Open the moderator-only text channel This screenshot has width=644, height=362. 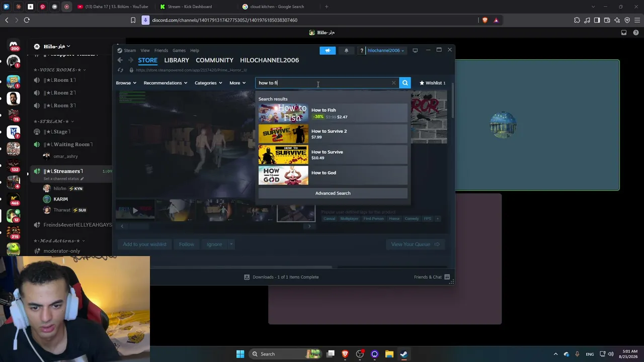(62, 251)
